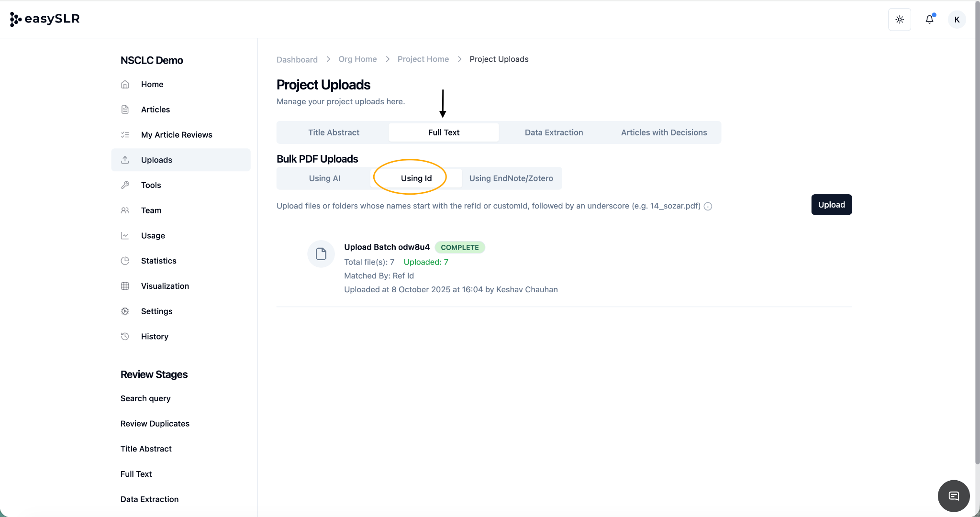980x517 pixels.
Task: Open the user avatar K menu
Action: pyautogui.click(x=957, y=20)
